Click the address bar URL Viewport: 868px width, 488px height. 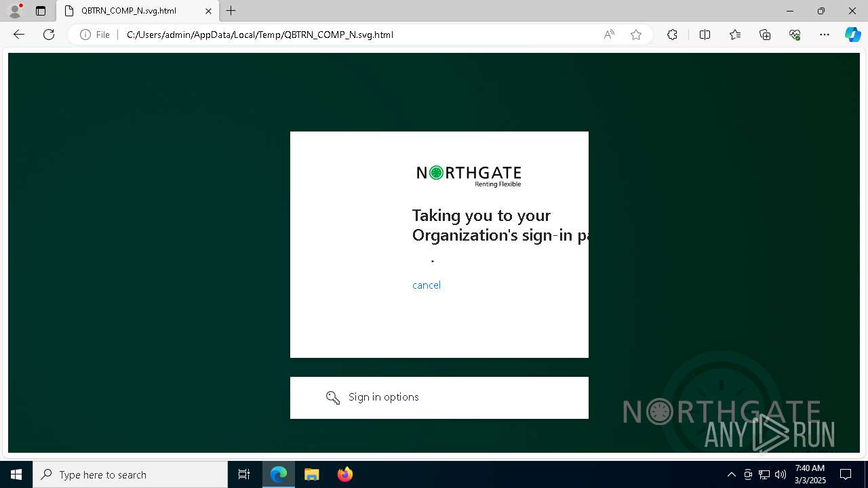(260, 35)
